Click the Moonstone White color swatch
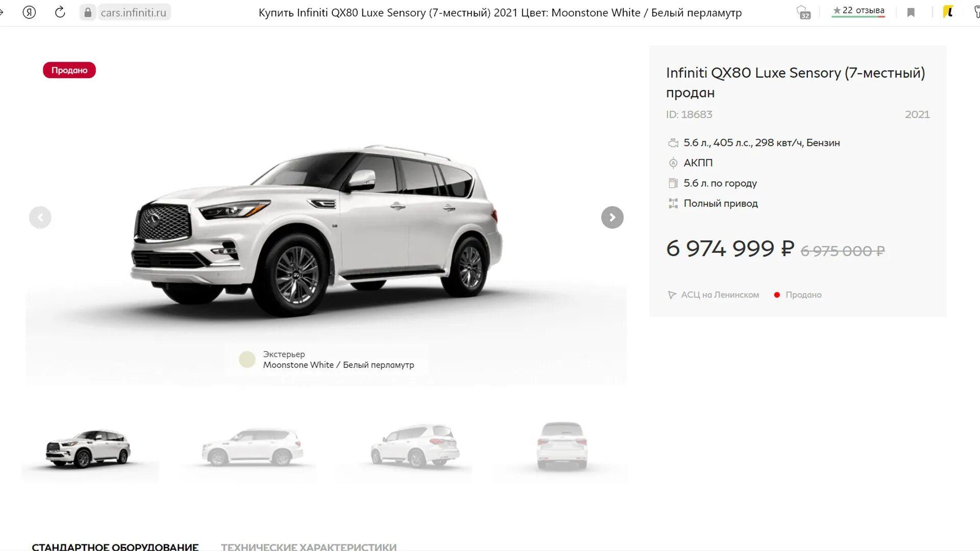Image resolution: width=980 pixels, height=551 pixels. [247, 360]
